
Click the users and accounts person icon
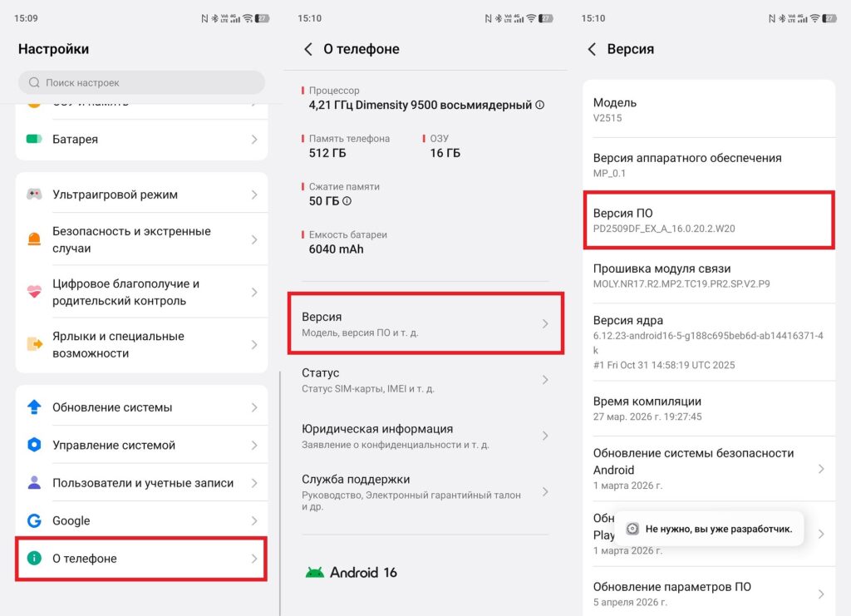(34, 482)
